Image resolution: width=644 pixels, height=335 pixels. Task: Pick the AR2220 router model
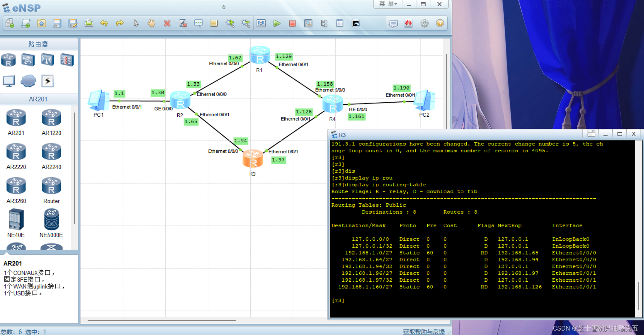[16, 156]
